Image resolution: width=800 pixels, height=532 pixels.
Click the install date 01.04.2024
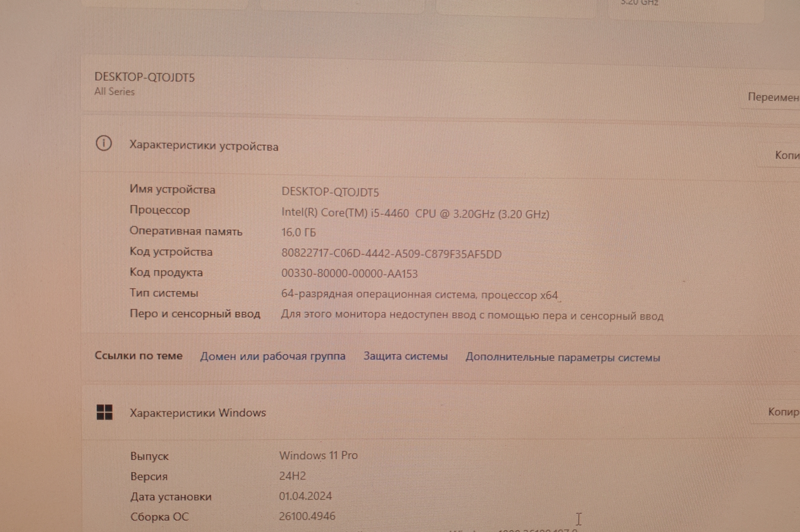coord(305,496)
